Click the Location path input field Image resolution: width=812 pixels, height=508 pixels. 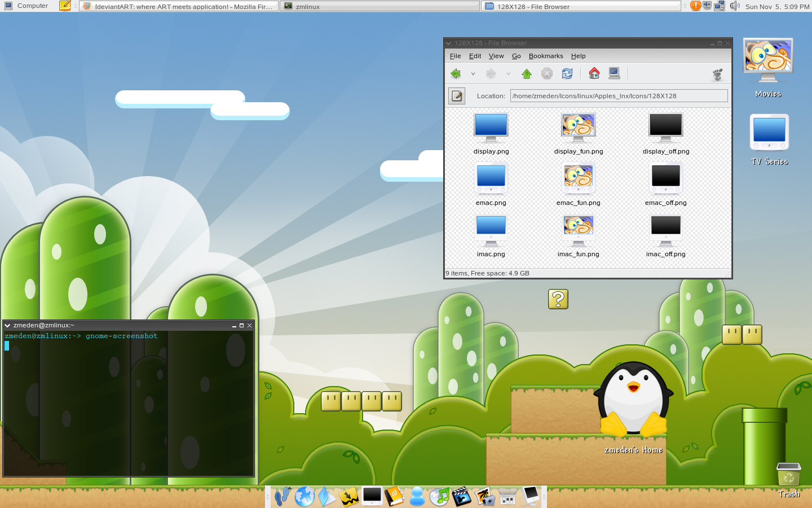coord(619,96)
